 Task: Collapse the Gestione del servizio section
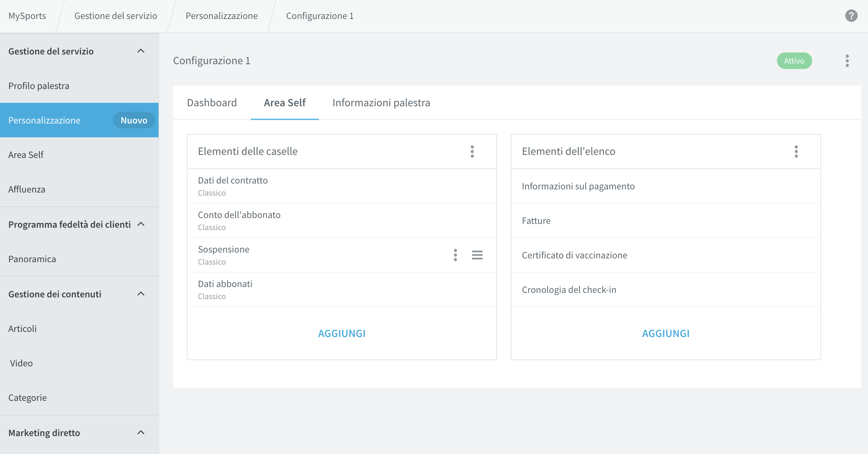pos(141,51)
